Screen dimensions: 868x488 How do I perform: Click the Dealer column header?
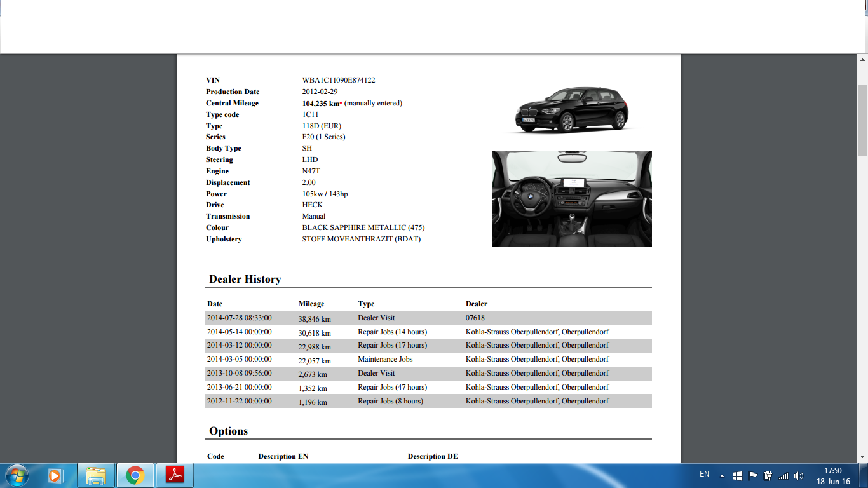pyautogui.click(x=477, y=304)
